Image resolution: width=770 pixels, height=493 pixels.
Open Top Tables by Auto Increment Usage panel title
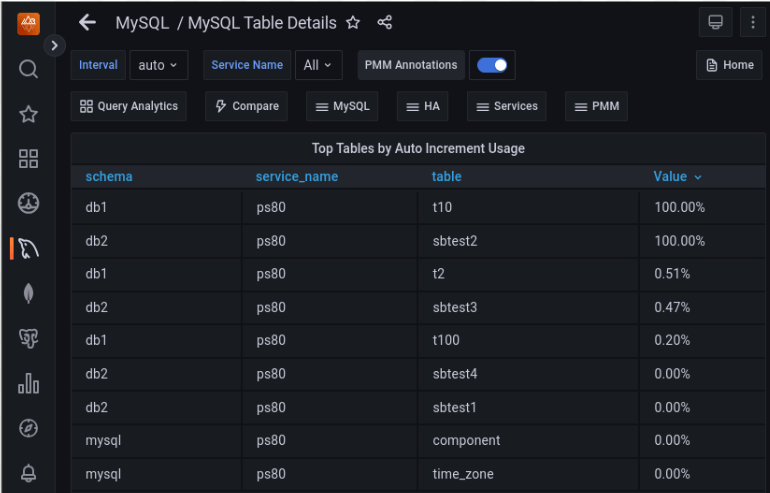click(x=418, y=148)
